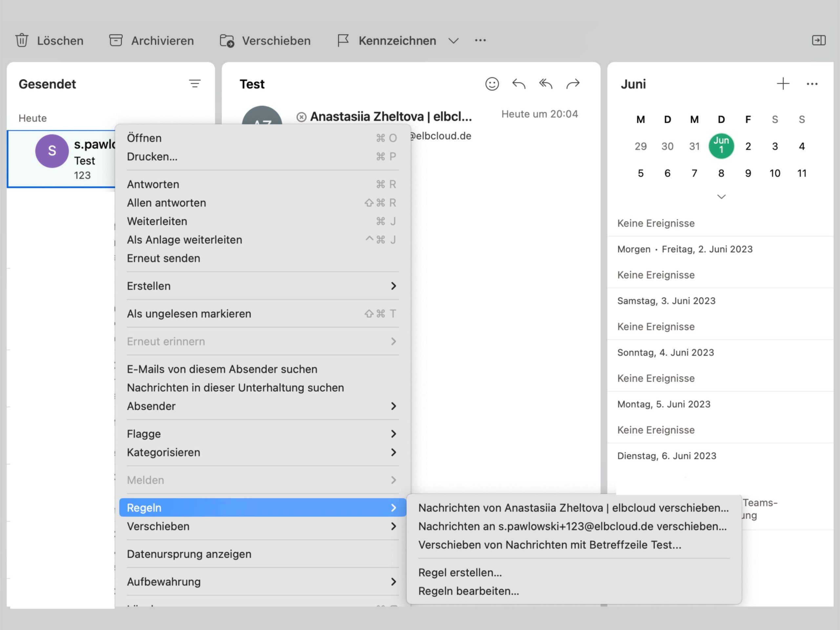Screen dimensions: 840x630
Task: Open Kennzeichnen dropdown arrow
Action: (453, 41)
